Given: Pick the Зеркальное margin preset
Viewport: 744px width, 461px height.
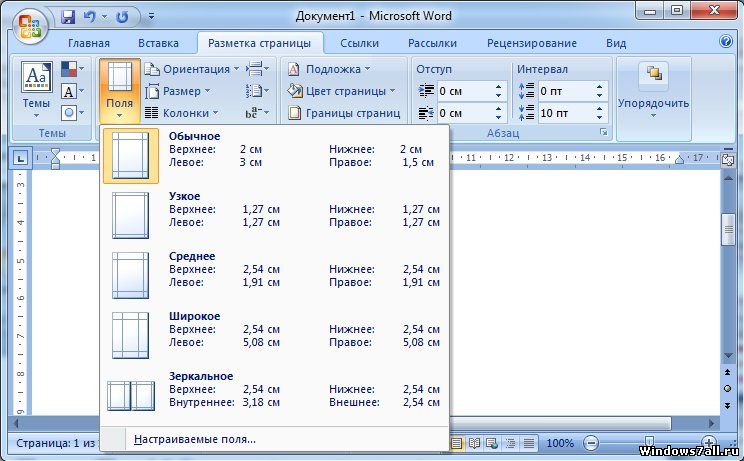Looking at the screenshot, I should (274, 395).
